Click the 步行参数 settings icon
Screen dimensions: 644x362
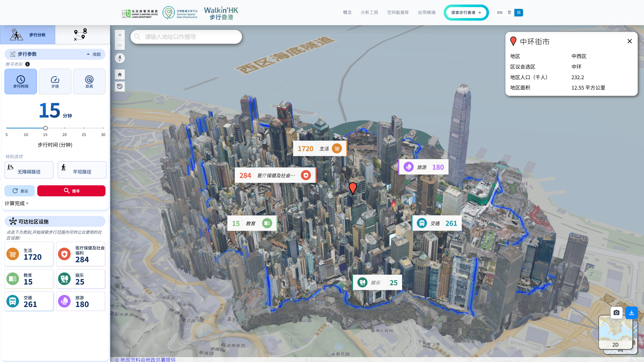13,54
